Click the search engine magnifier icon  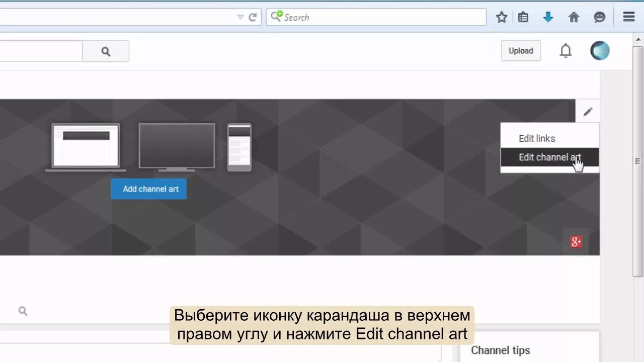point(276,17)
